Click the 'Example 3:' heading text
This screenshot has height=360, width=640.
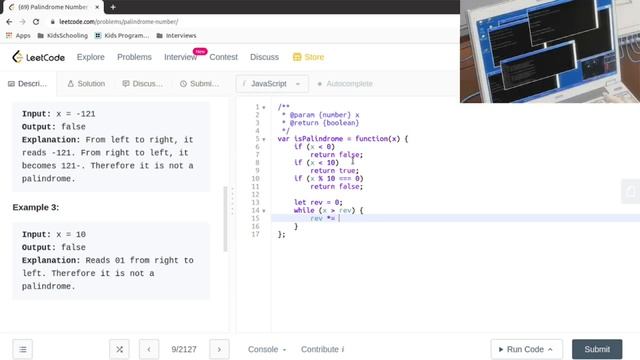(36, 207)
